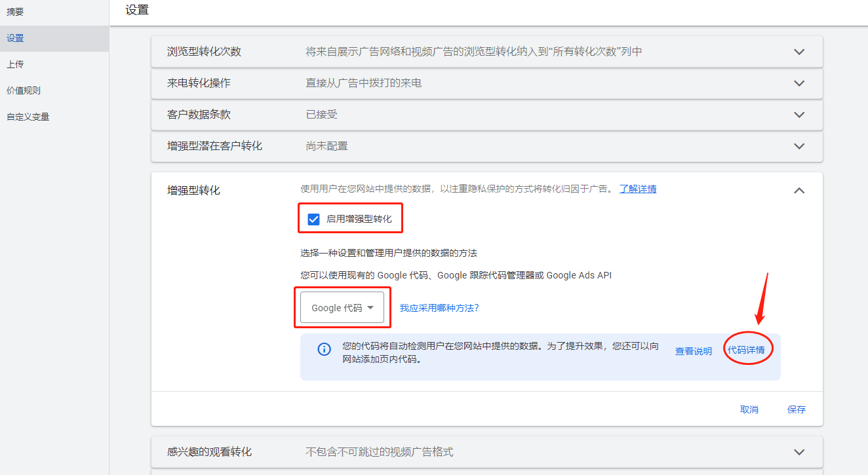This screenshot has width=868, height=475.
Task: Open the 代码详情 link
Action: [x=746, y=350]
